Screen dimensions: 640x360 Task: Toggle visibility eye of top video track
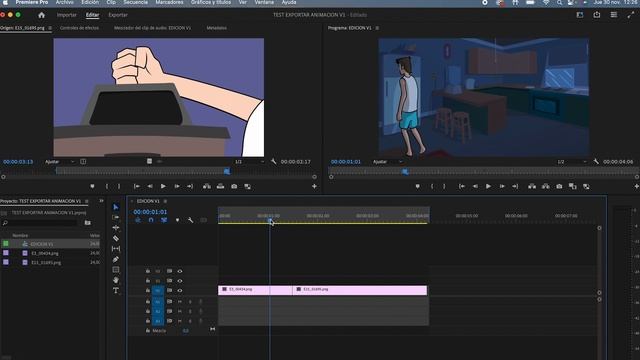(180, 271)
